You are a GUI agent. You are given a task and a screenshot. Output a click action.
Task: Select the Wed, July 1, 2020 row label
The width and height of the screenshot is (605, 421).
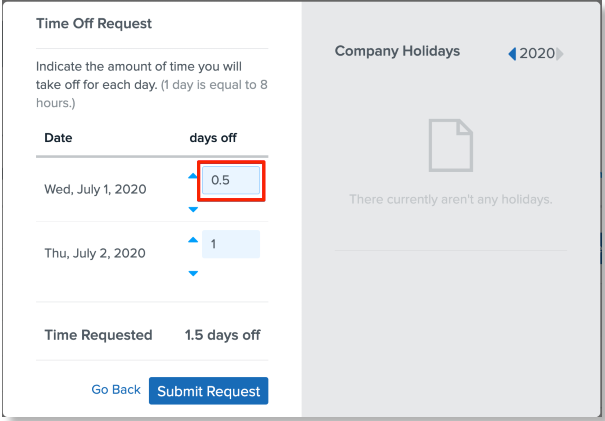[97, 189]
